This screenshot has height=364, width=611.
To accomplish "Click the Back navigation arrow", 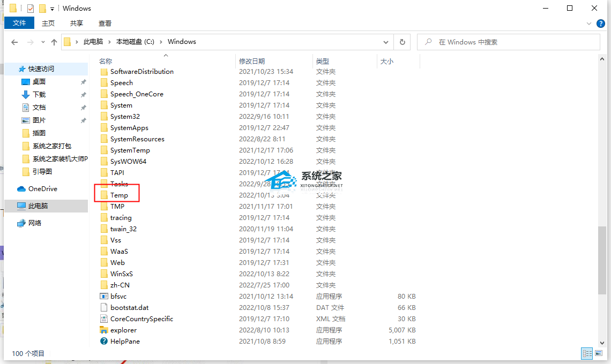I will pos(14,42).
